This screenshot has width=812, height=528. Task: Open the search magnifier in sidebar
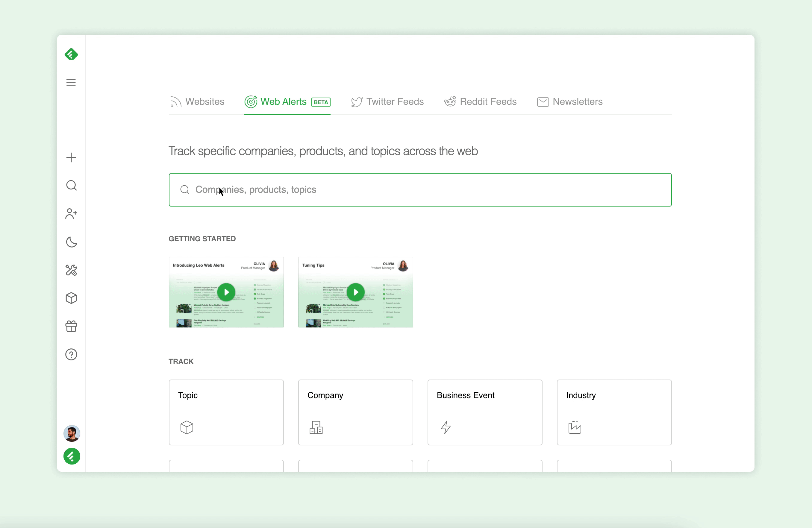(71, 186)
